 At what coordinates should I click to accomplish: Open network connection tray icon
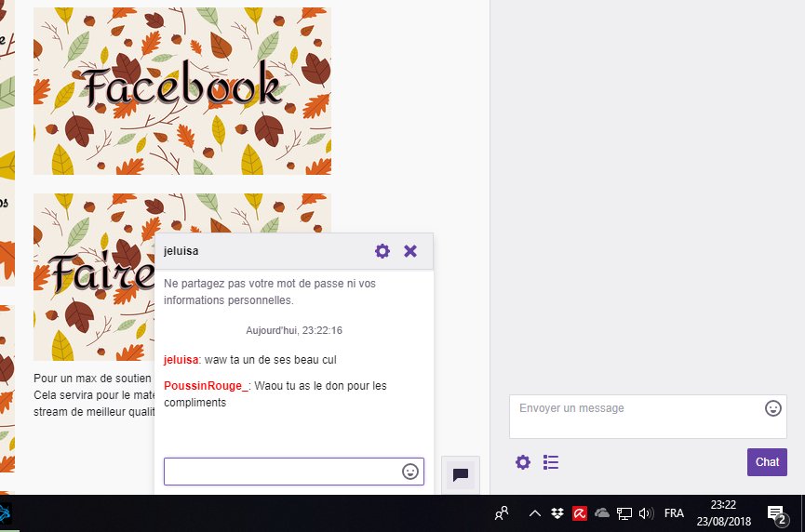(624, 513)
